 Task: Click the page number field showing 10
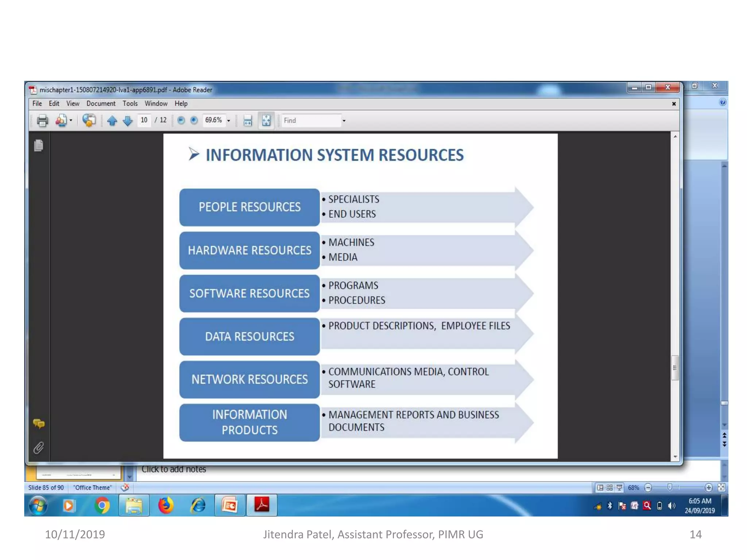click(x=144, y=120)
